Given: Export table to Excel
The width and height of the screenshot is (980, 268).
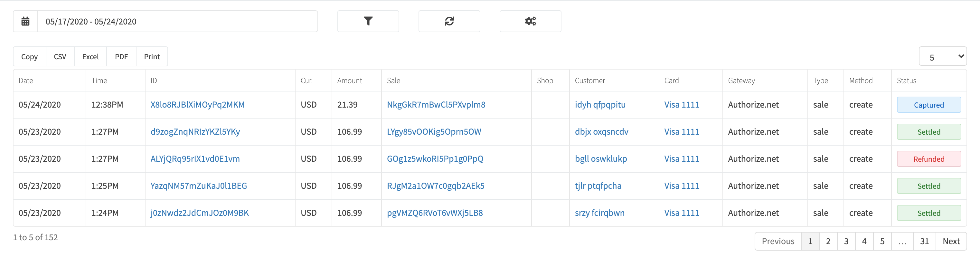Looking at the screenshot, I should (x=90, y=57).
